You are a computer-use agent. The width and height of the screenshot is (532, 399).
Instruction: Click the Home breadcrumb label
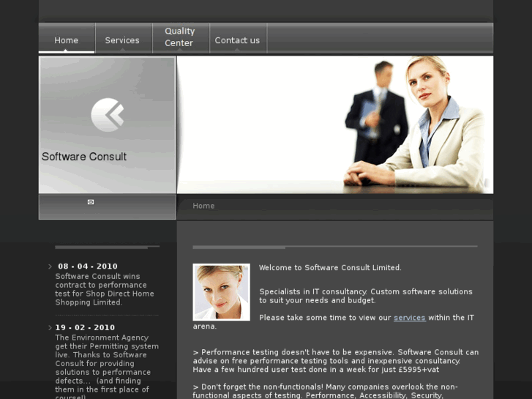203,206
